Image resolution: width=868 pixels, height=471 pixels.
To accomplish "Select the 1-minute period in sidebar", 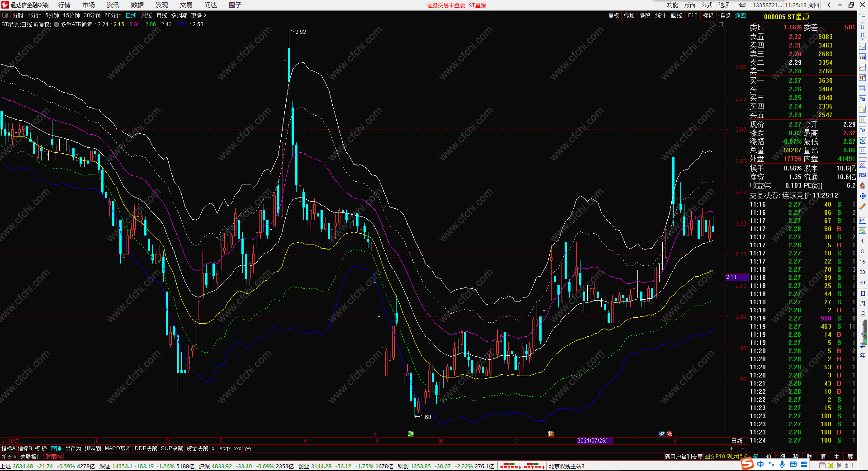I will 863,241.
